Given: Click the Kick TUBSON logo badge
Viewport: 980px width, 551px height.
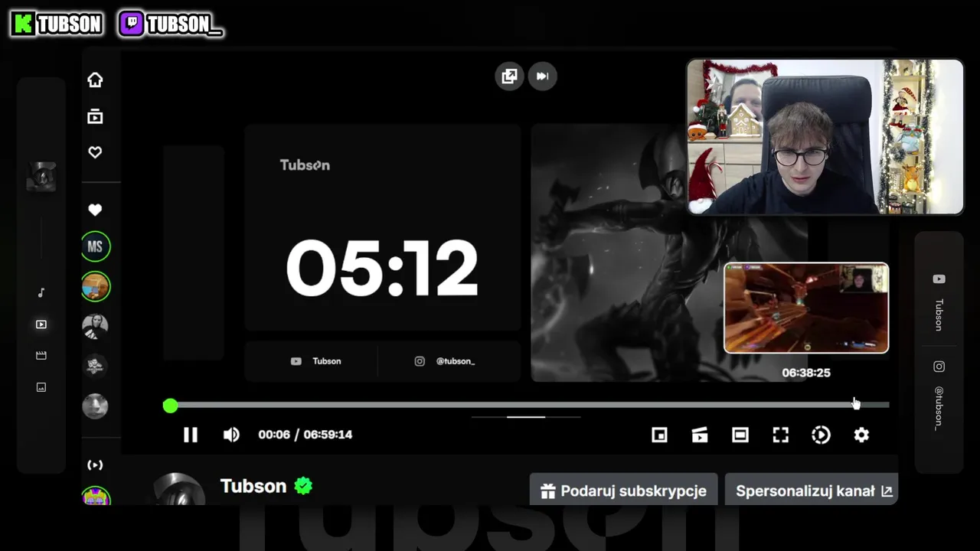Looking at the screenshot, I should tap(57, 24).
